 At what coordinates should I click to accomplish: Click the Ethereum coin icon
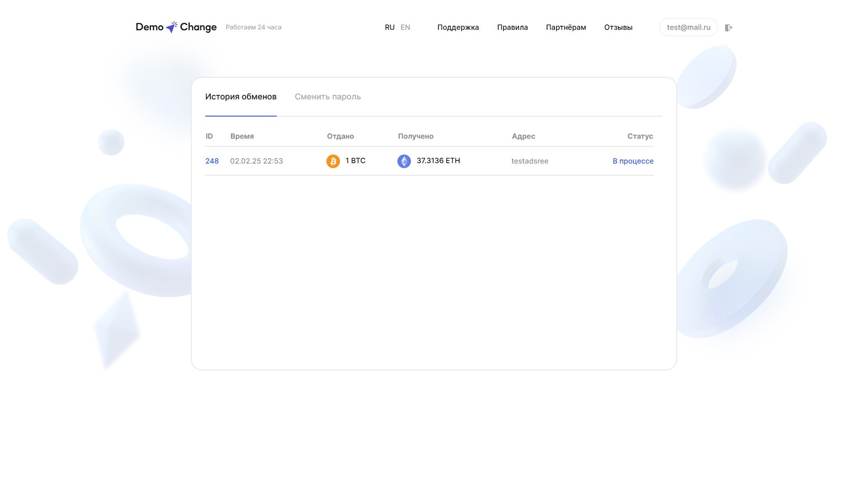pyautogui.click(x=404, y=161)
